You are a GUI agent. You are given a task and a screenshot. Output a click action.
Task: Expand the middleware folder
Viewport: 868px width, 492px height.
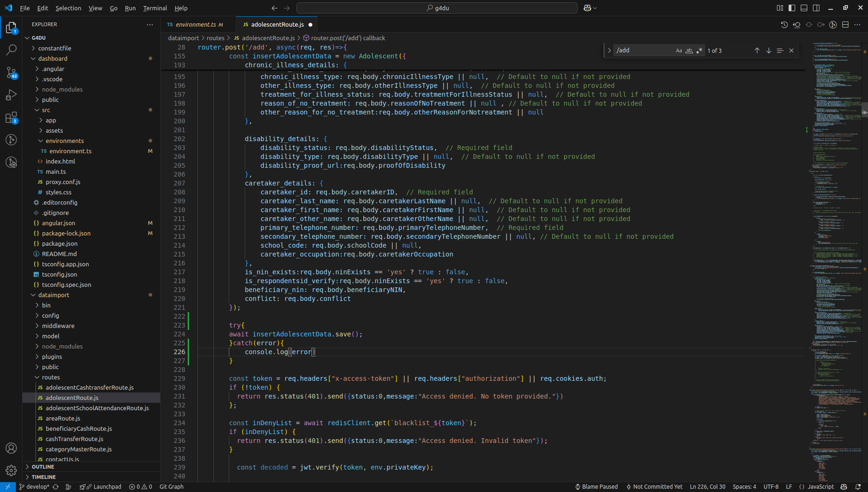[58, 326]
